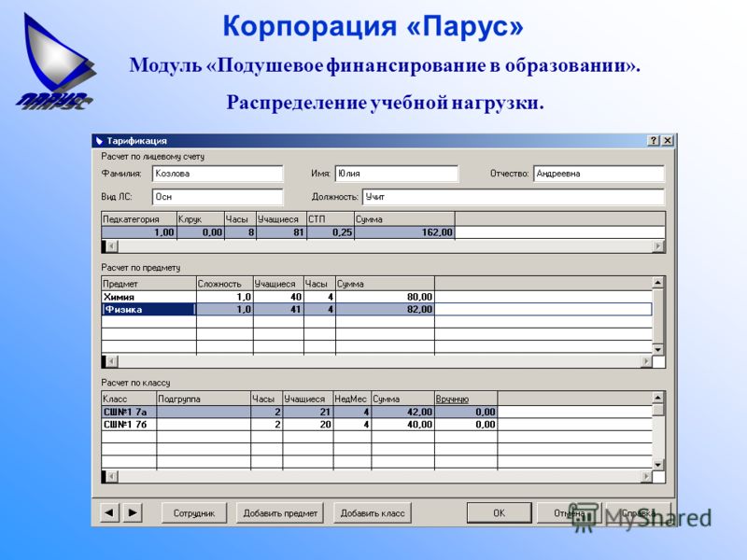Click left scroll arrow of subject table
Viewport: 747px width, 560px height.
(111, 361)
